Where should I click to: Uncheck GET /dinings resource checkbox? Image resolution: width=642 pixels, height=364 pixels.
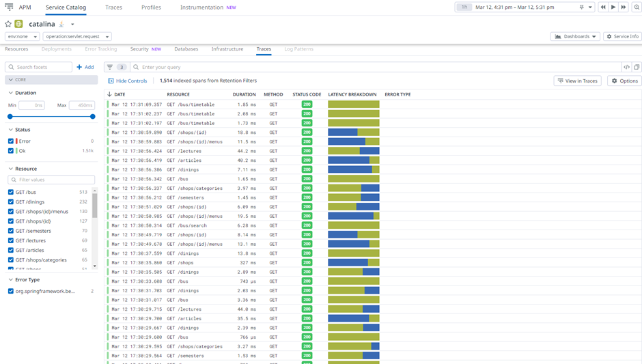[11, 201]
